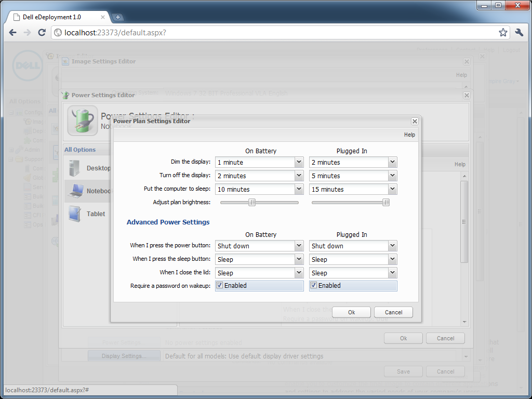This screenshot has width=532, height=399.
Task: Toggle On Battery password on wakeup checkbox
Action: [x=220, y=285]
